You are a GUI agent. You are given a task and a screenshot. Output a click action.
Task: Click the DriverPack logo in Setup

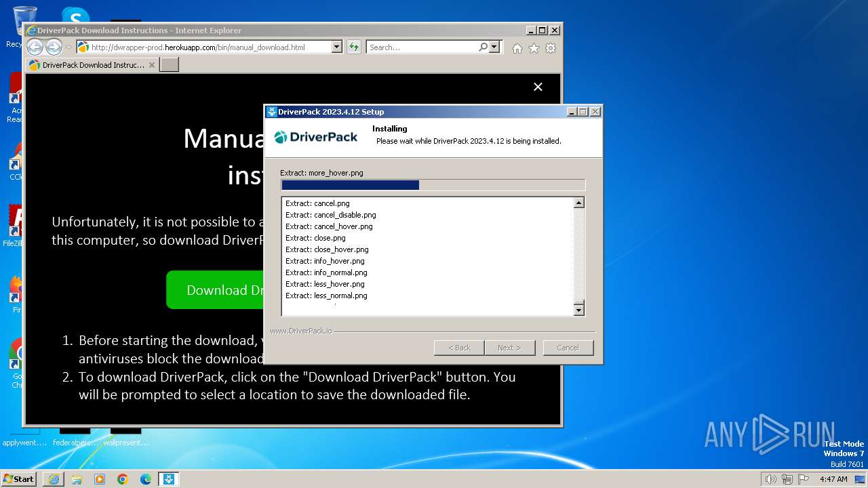pyautogui.click(x=316, y=137)
